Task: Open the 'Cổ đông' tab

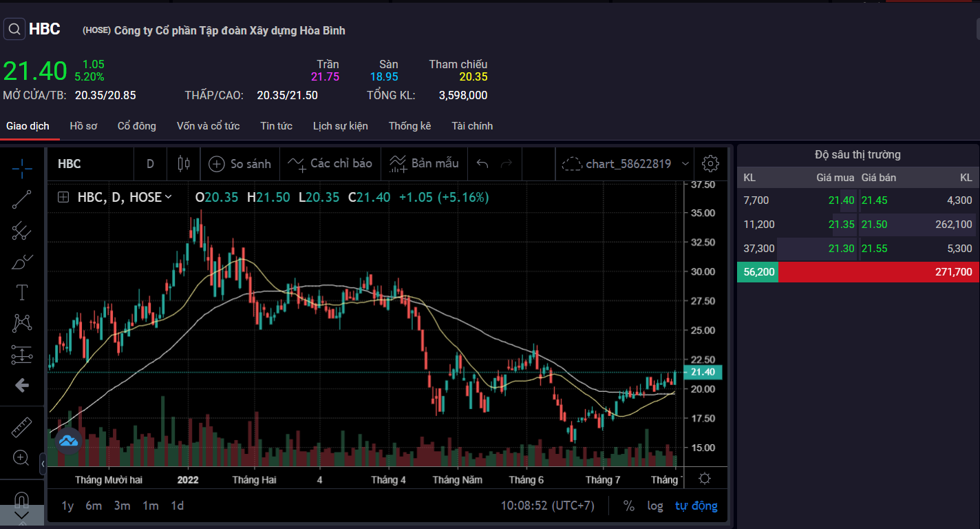Action: coord(136,126)
